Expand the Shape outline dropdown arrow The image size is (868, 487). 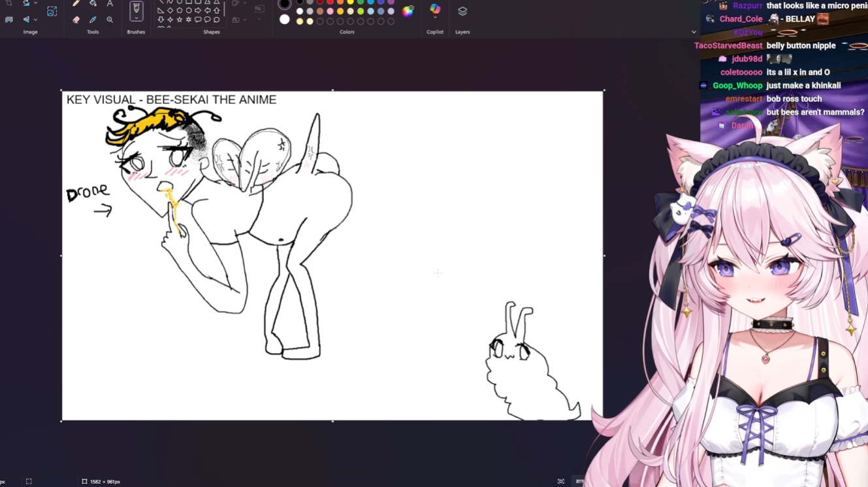(244, 4)
